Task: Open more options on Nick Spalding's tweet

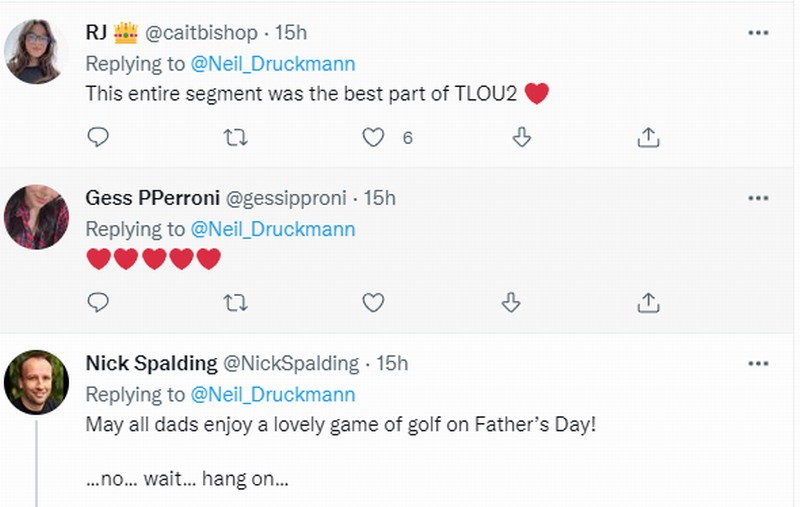Action: point(758,363)
